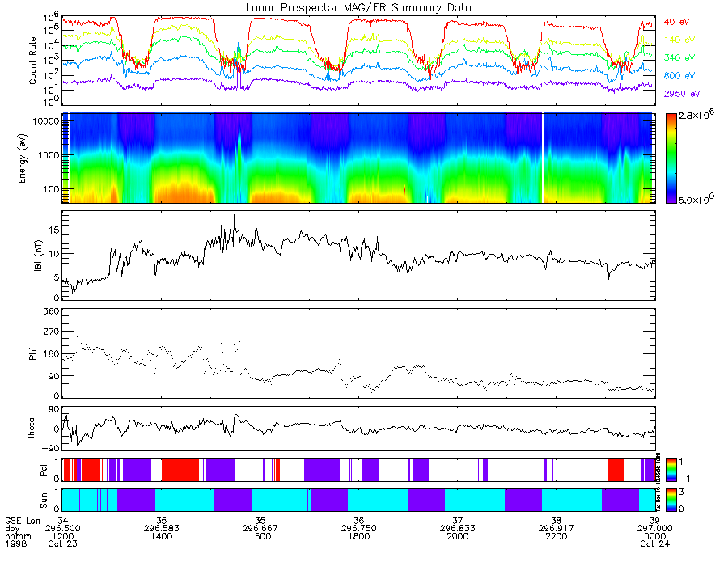Click the '10000' energy axis tick label
Screen dimensions: 728x566
[x=45, y=121]
